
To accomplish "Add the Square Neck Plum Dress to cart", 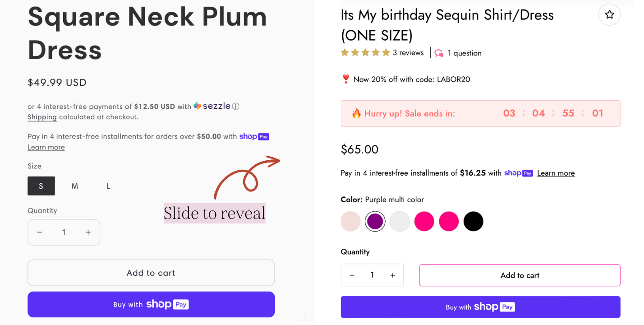I will (151, 273).
